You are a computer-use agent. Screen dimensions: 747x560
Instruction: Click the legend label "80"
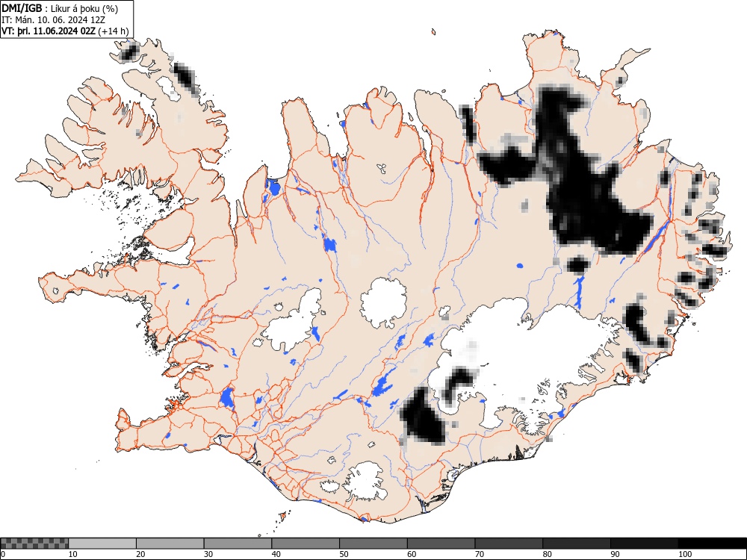pos(547,554)
